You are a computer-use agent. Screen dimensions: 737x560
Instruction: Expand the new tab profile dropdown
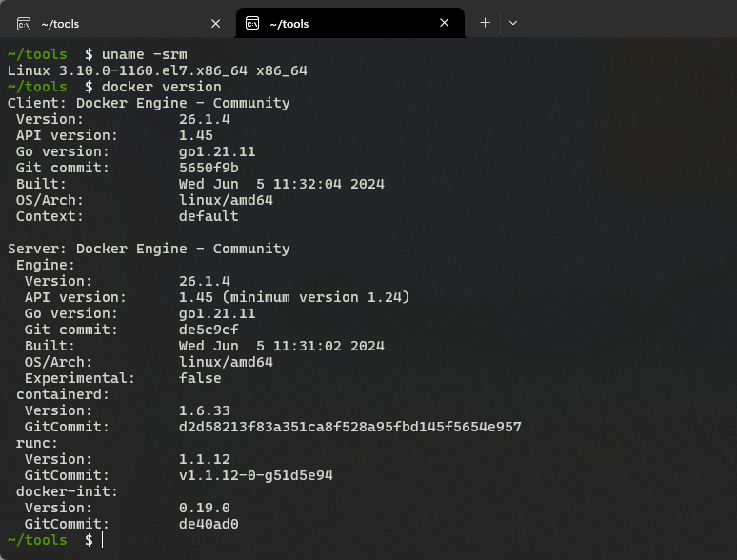[x=513, y=23]
